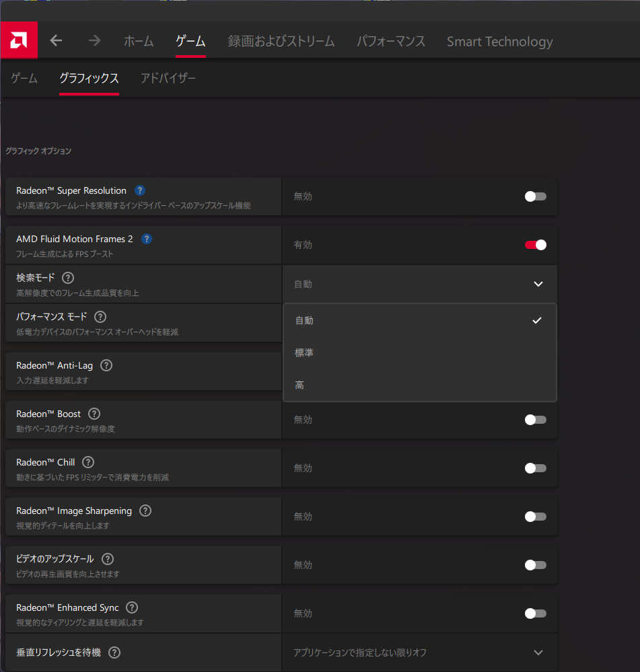Open the Smart Technology tab

point(500,42)
